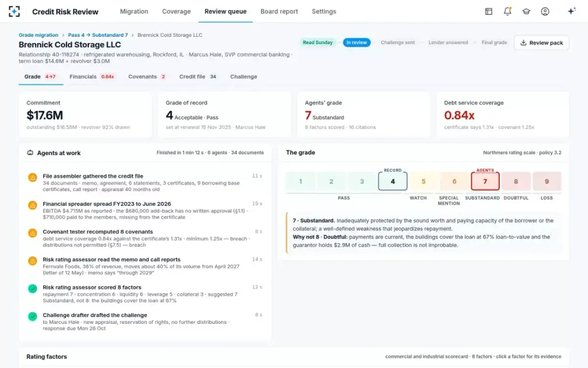Image resolution: width=588 pixels, height=368 pixels.
Task: Click the In review status pill
Action: point(357,43)
